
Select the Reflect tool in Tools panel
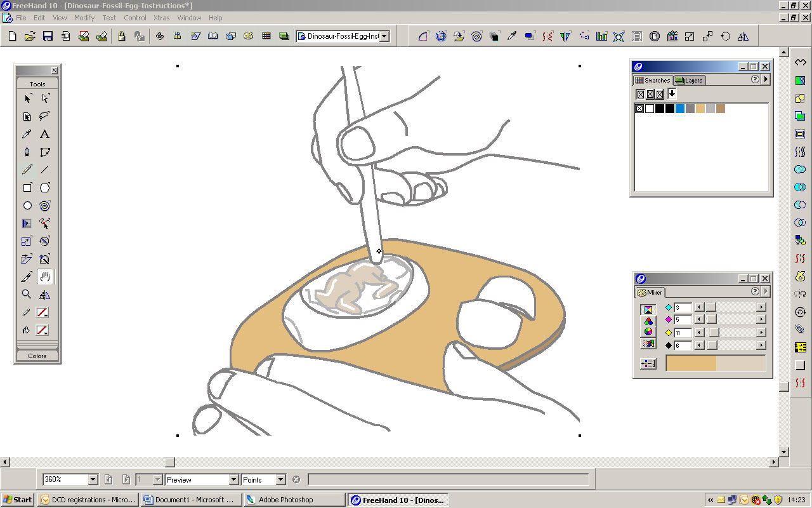pyautogui.click(x=45, y=295)
